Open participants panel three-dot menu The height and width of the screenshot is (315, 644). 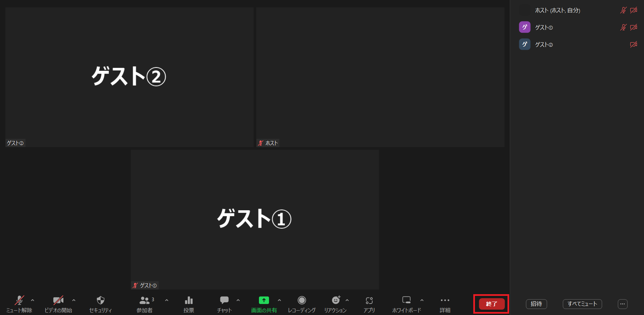[623, 304]
